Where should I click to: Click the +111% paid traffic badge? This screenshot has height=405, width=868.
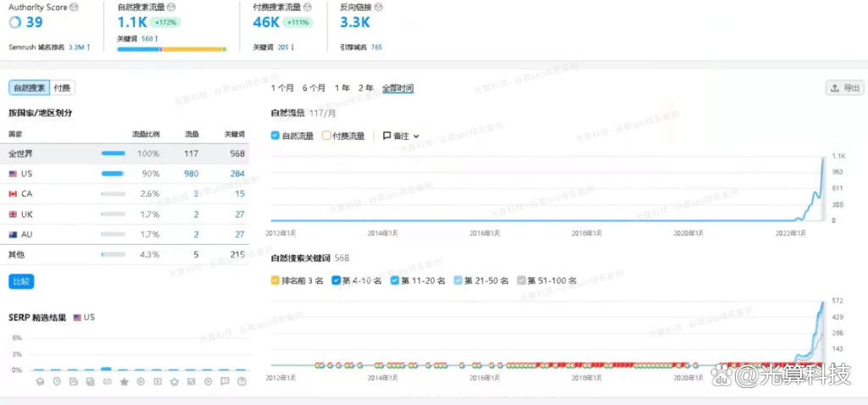coord(299,23)
